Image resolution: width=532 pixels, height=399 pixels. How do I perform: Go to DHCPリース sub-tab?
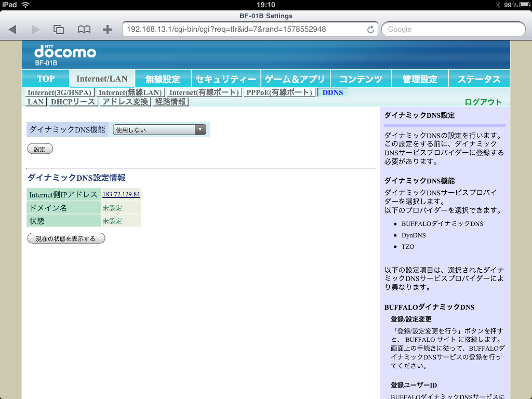pos(73,102)
